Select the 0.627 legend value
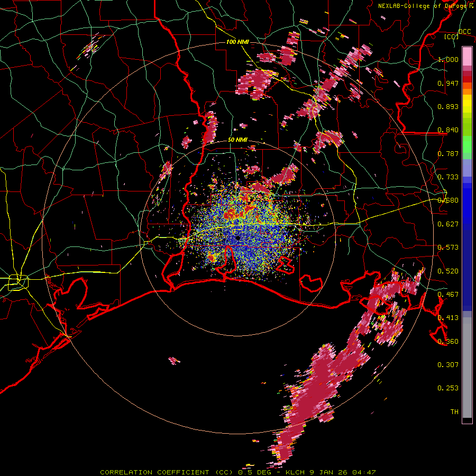Image resolution: width=476 pixels, height=476 pixels. [448, 224]
